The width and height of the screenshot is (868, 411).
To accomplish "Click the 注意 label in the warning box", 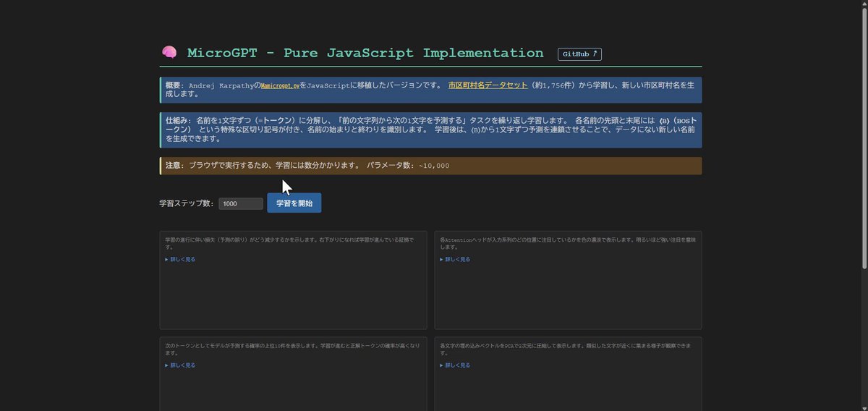I will [x=174, y=166].
